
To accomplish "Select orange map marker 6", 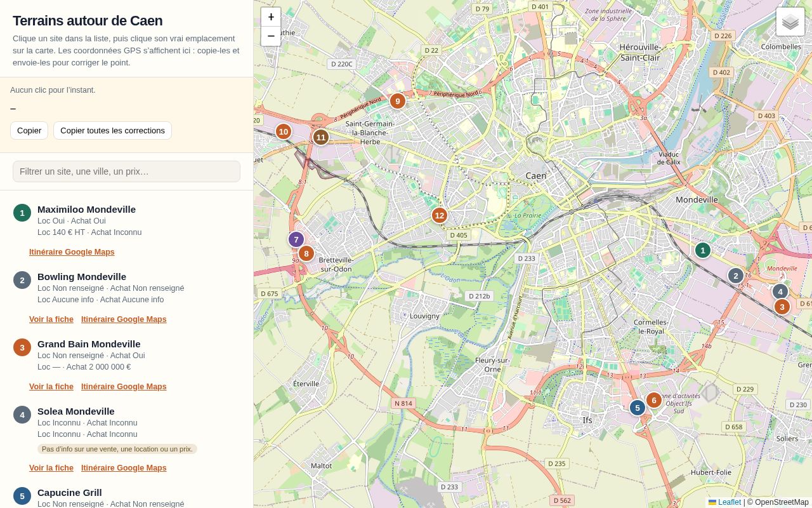I will (x=654, y=400).
